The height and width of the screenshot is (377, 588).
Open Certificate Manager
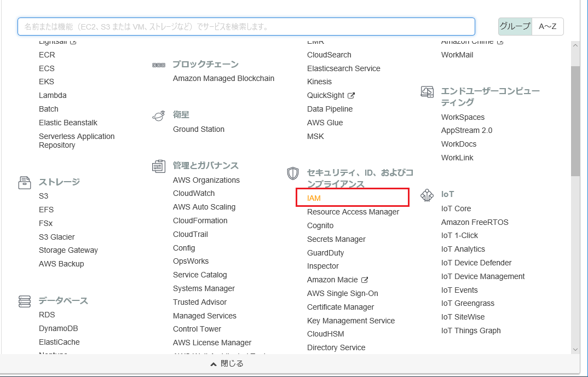pyautogui.click(x=341, y=308)
